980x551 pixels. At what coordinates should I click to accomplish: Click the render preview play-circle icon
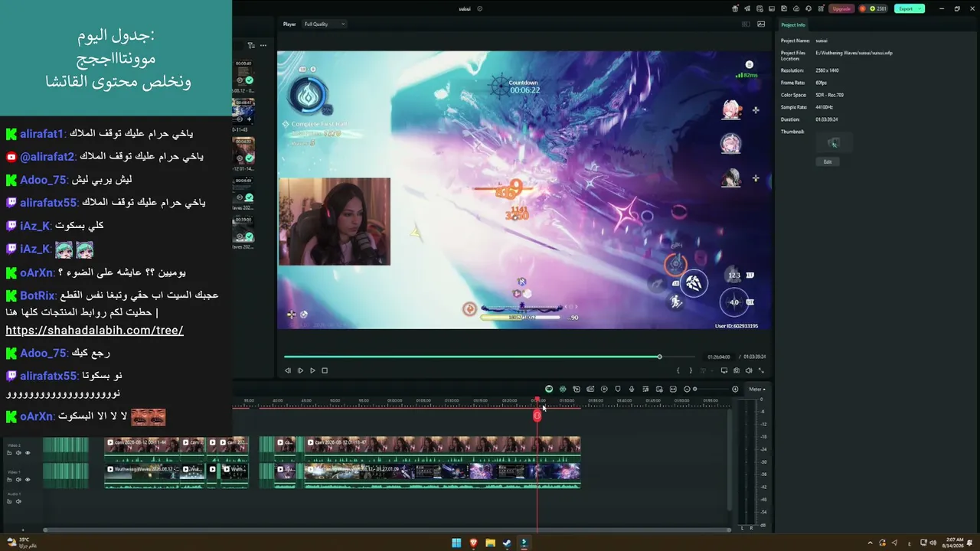point(604,389)
